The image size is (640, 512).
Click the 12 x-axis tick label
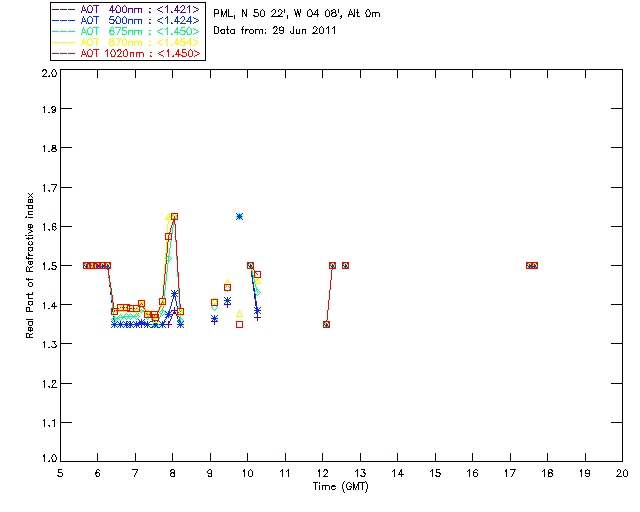point(322,473)
